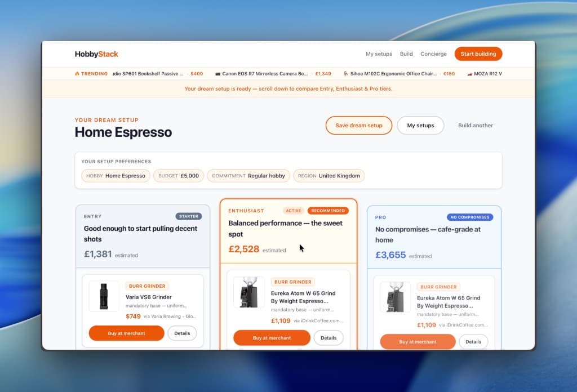
Task: Open the HobbyStack home logo
Action: pyautogui.click(x=96, y=54)
